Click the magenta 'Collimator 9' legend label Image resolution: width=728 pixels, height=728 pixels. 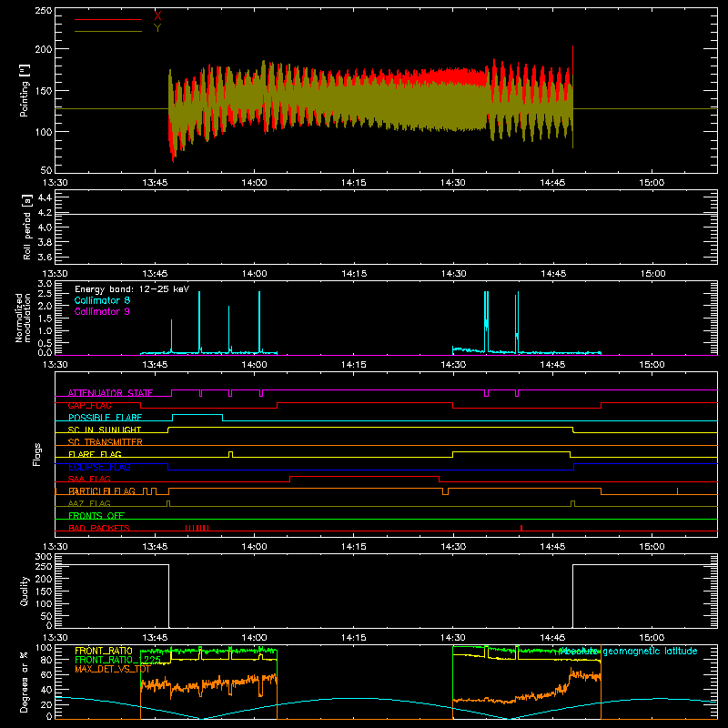[x=102, y=311]
